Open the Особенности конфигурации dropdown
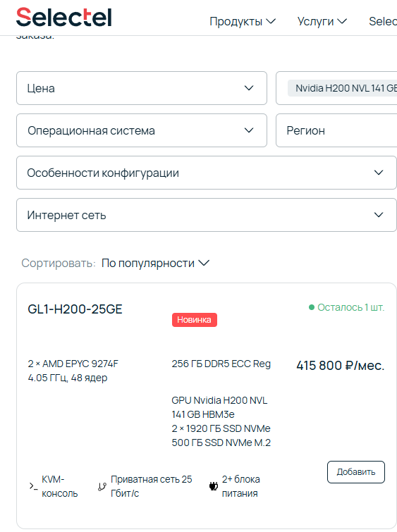The height and width of the screenshot is (532, 397). 207,173
